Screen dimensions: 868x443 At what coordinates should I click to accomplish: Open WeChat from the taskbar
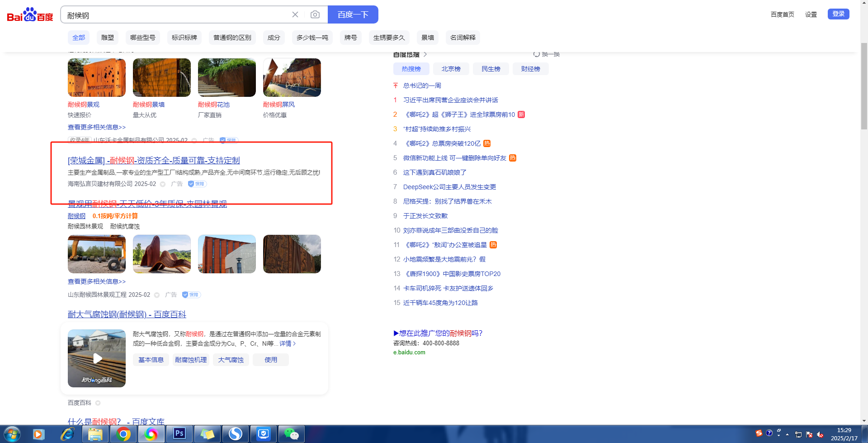pyautogui.click(x=291, y=434)
